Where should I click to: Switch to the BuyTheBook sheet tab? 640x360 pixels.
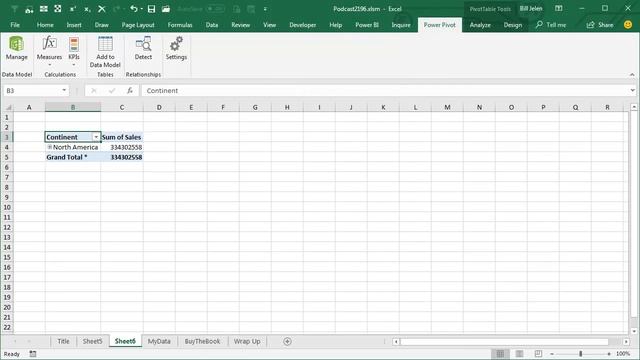(x=202, y=341)
